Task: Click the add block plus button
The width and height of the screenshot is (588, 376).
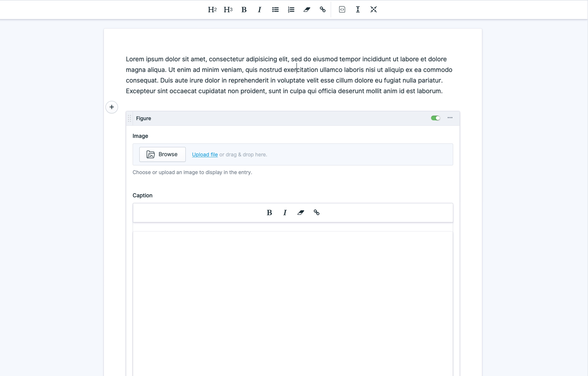Action: (112, 107)
